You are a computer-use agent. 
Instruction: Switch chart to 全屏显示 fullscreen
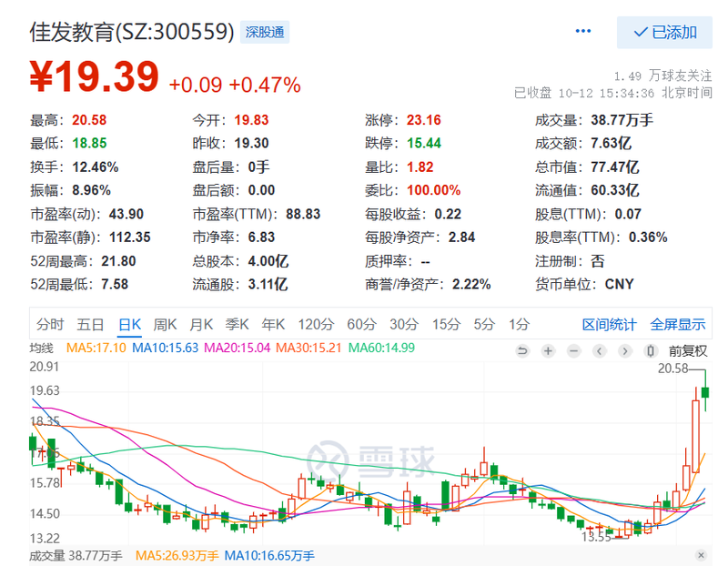pyautogui.click(x=678, y=324)
